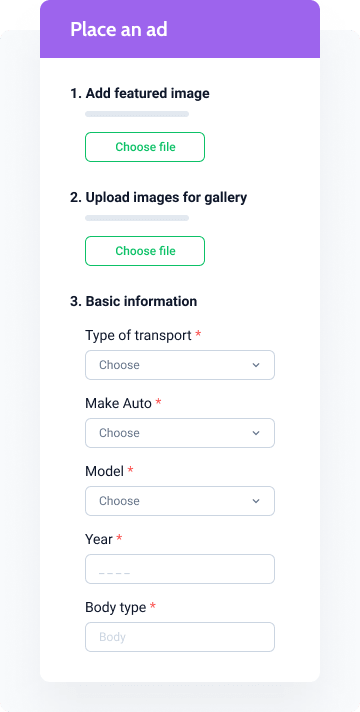Click the Type of transport label
Viewport: 360px width, 712px height.
coord(138,336)
